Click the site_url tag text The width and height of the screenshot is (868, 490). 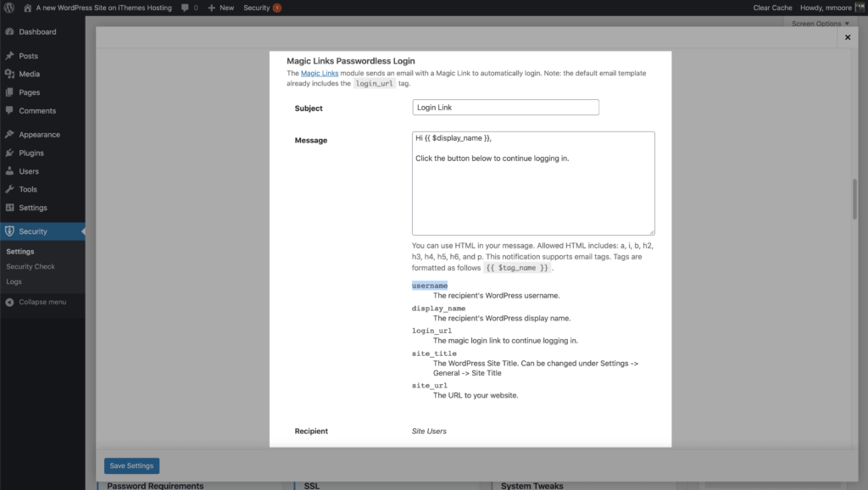[430, 386]
